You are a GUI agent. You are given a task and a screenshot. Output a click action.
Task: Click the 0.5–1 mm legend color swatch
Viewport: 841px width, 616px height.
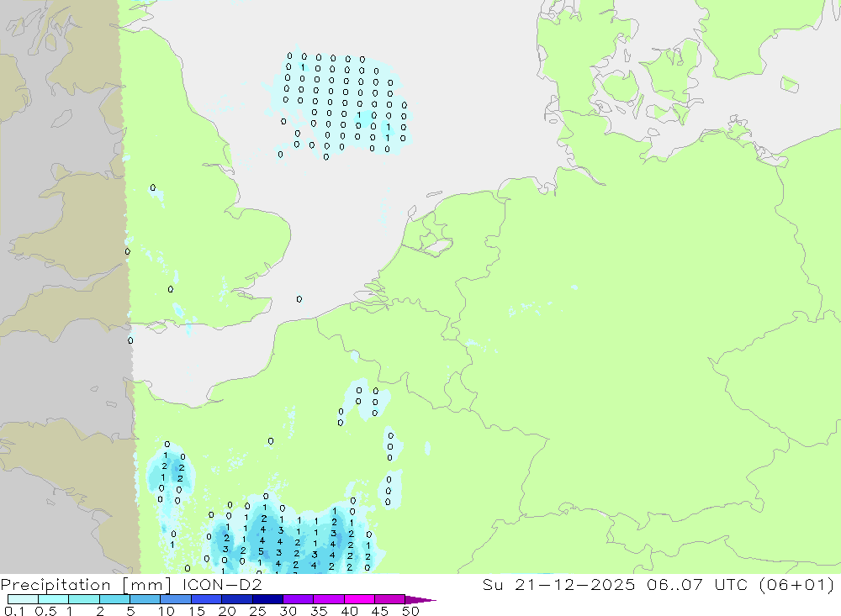click(54, 599)
